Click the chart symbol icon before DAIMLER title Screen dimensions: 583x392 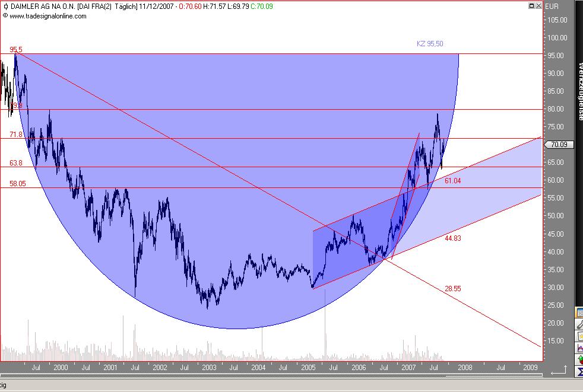[5, 7]
